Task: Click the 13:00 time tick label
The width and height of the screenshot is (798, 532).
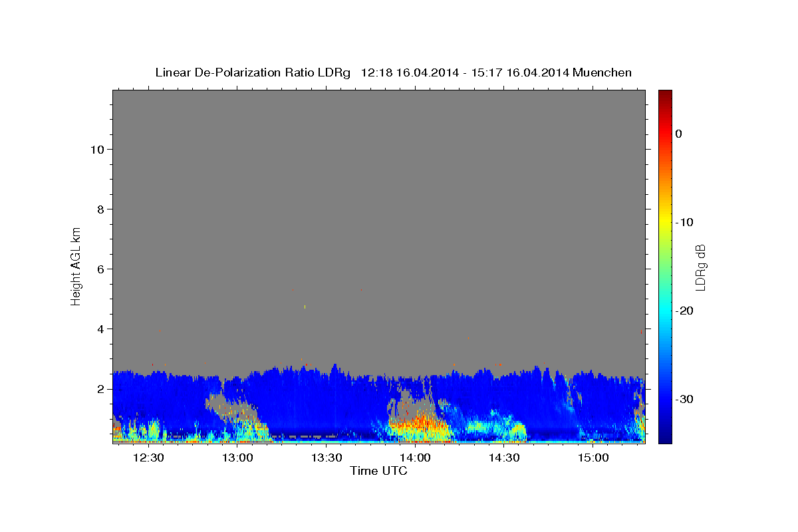Action: [x=237, y=458]
